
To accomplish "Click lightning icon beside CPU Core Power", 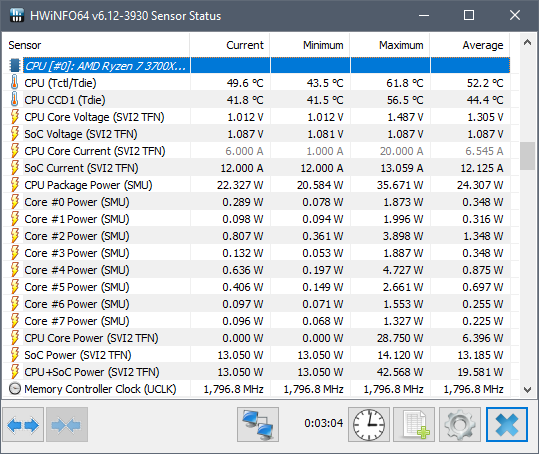I will pyautogui.click(x=14, y=338).
